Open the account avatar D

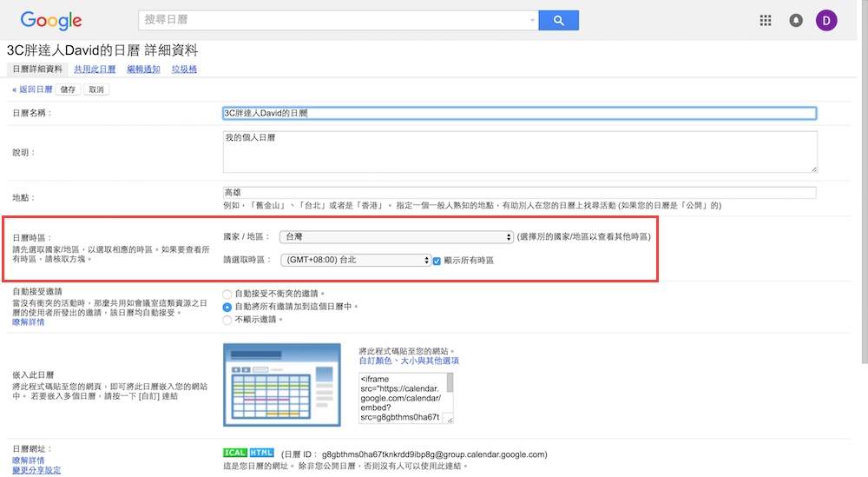tap(826, 21)
